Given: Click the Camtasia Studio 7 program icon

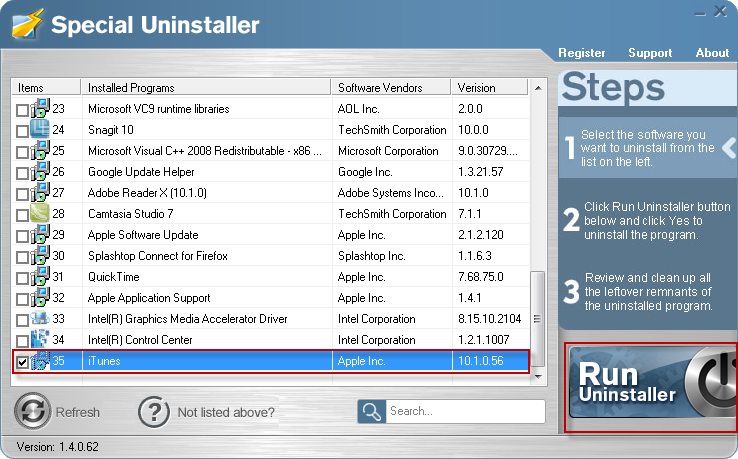Looking at the screenshot, I should [40, 213].
